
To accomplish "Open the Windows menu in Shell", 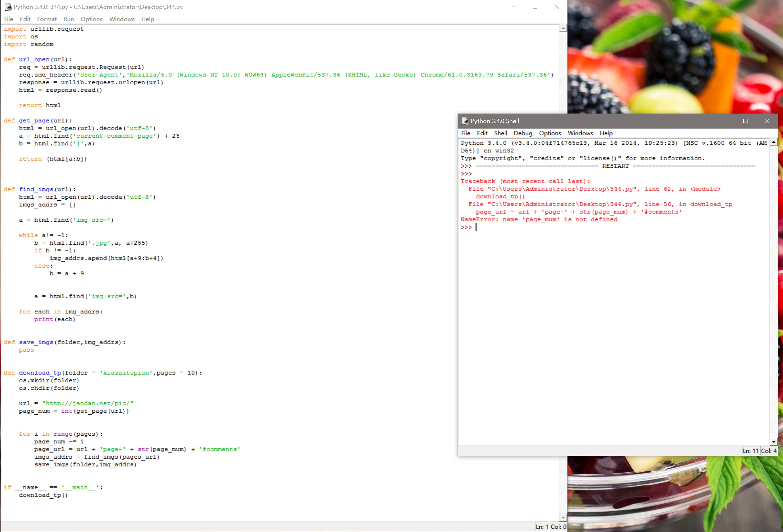I will [580, 133].
